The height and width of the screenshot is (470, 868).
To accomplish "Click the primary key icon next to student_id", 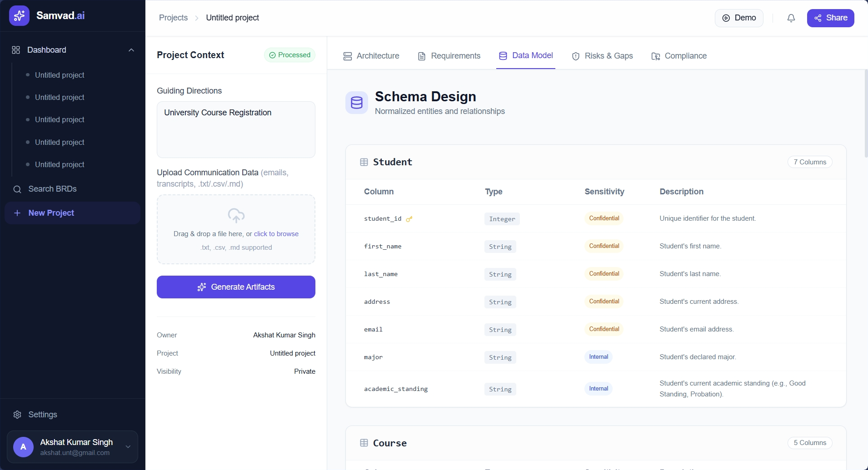I will tap(408, 219).
